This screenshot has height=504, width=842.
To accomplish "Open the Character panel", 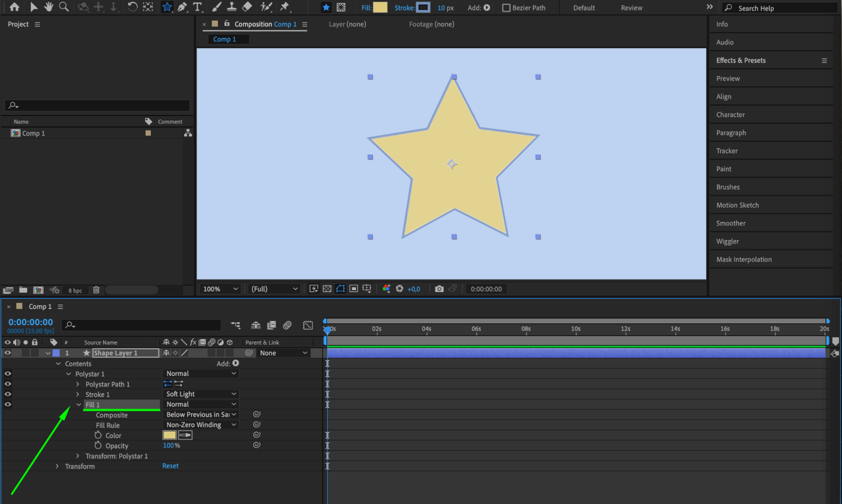I will pos(730,115).
